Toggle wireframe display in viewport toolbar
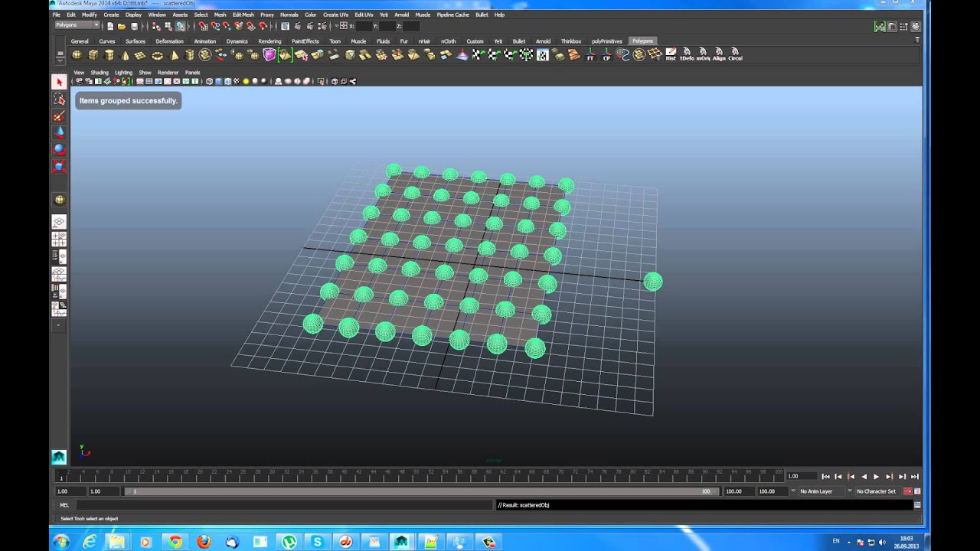 (209, 81)
